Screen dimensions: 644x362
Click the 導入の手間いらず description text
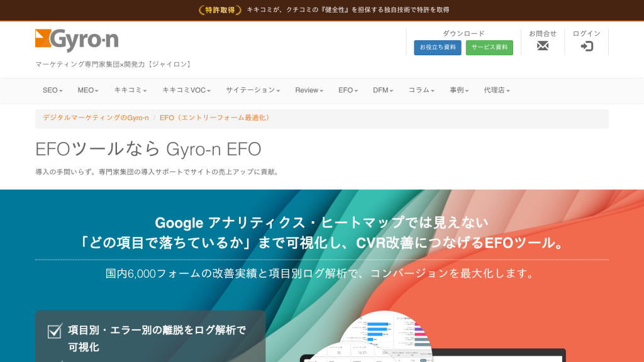click(x=158, y=172)
